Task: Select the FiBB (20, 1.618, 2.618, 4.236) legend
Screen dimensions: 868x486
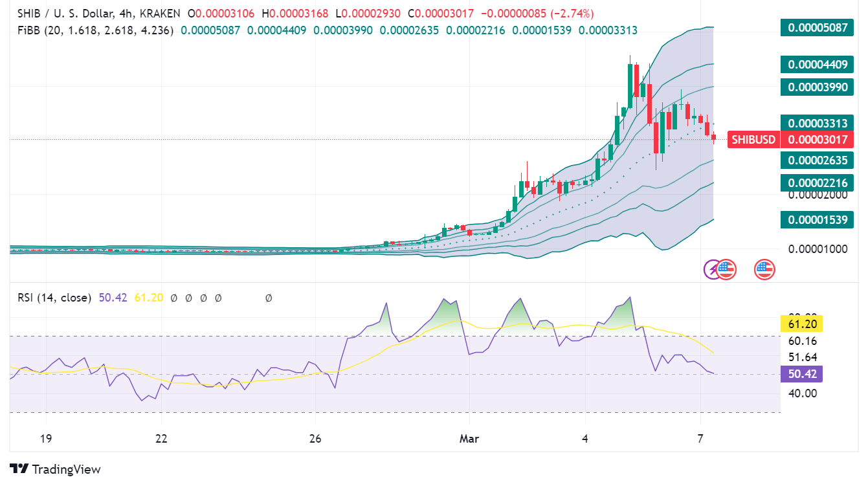Action: pos(91,29)
